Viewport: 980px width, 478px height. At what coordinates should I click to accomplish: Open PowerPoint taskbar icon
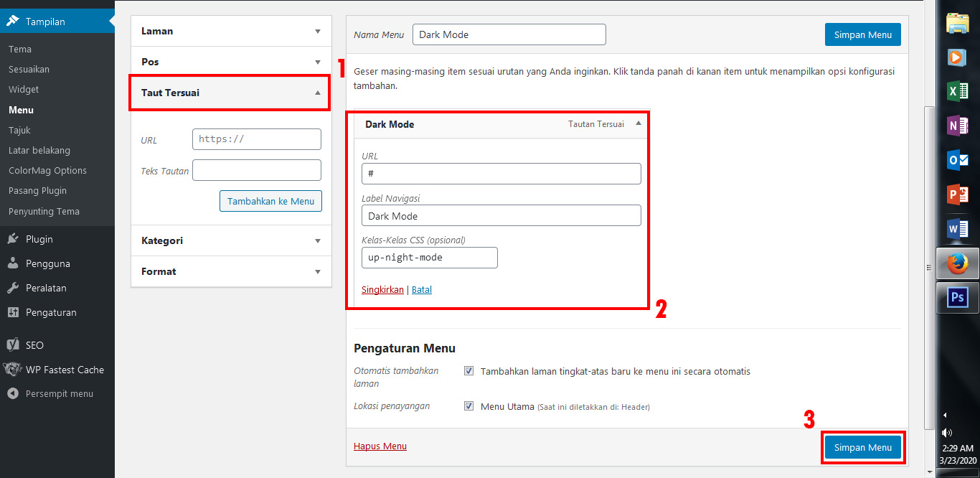pyautogui.click(x=957, y=195)
